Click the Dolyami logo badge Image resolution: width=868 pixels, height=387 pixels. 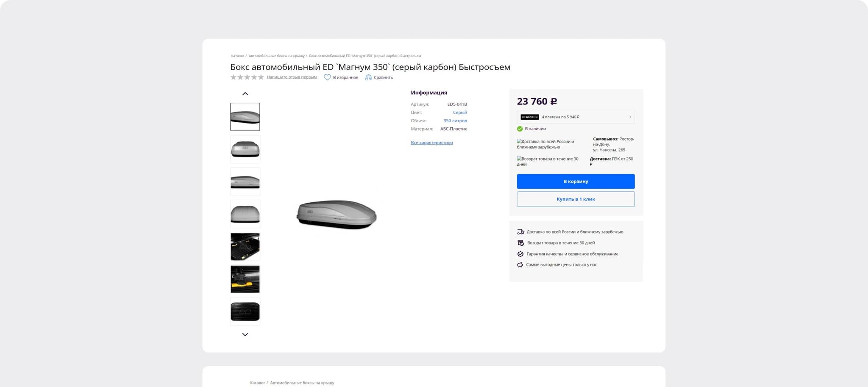[529, 117]
